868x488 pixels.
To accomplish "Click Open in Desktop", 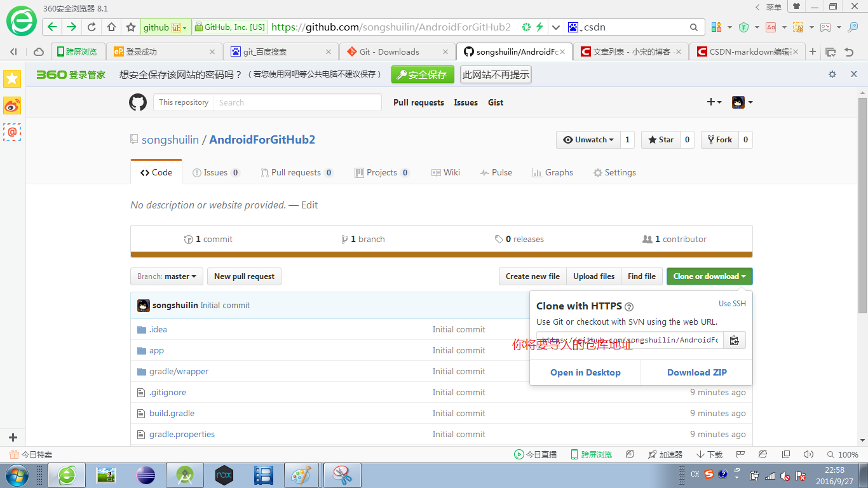I will [x=585, y=372].
